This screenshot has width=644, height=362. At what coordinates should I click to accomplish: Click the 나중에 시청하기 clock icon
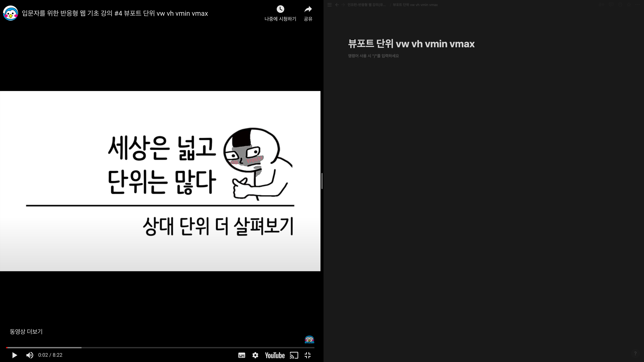coord(280,9)
